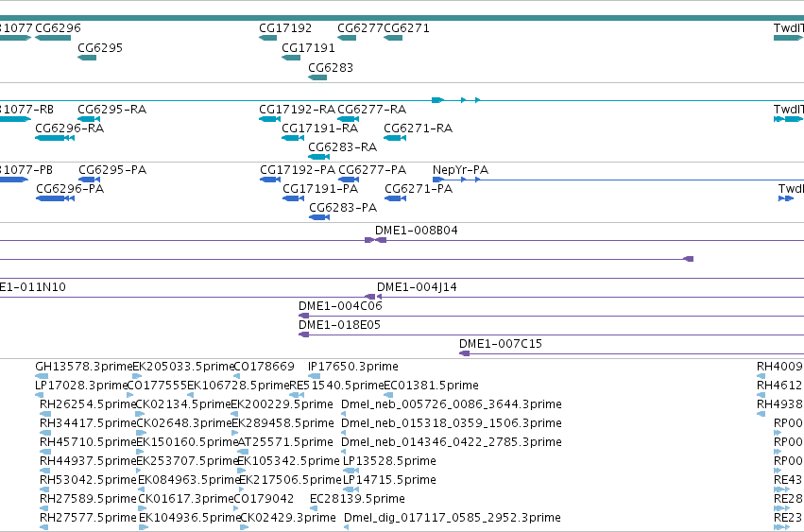Viewport: 804px width, 532px height.
Task: Select the CG17191-PA protein feature
Action: coord(293,198)
